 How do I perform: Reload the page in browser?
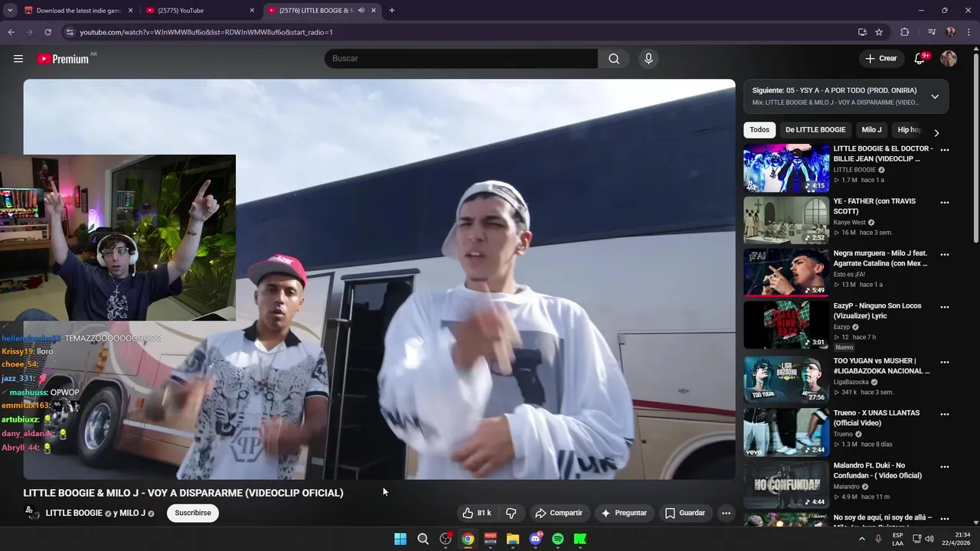[47, 32]
